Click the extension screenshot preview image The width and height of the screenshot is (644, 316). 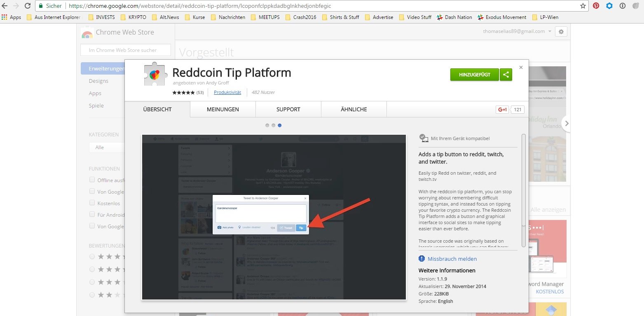click(x=274, y=217)
